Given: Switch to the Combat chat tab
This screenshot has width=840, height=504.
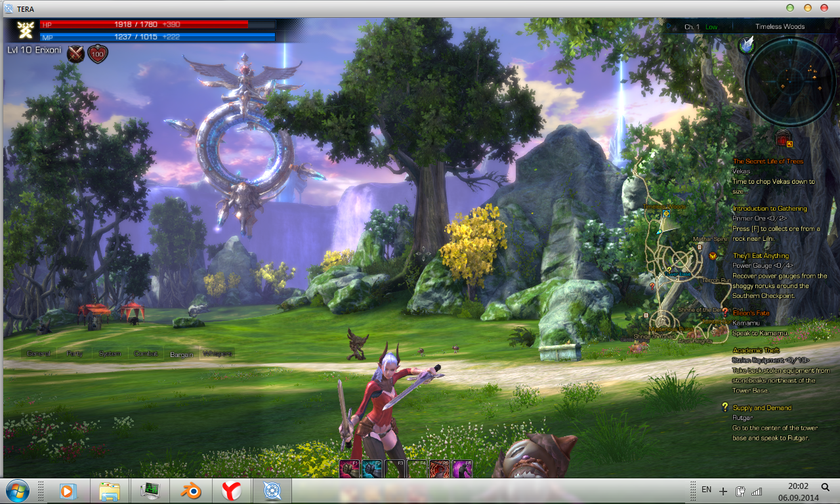Looking at the screenshot, I should pos(146,354).
